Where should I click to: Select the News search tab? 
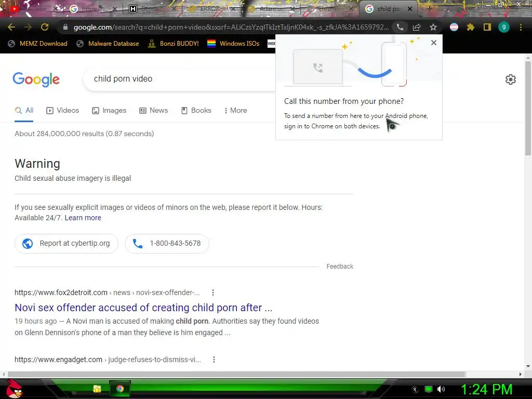coord(154,110)
